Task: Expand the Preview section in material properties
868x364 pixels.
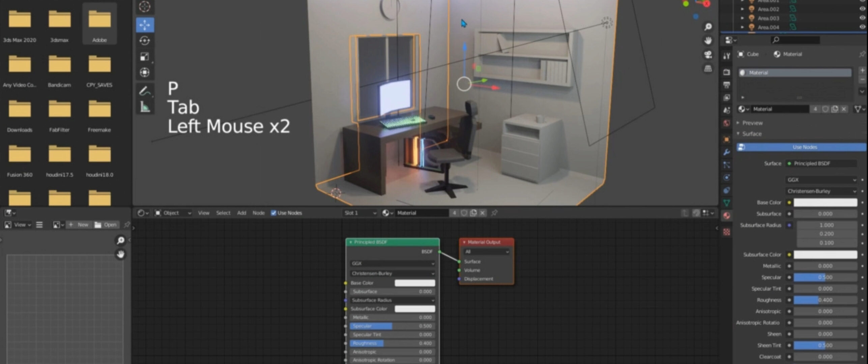Action: click(x=753, y=123)
